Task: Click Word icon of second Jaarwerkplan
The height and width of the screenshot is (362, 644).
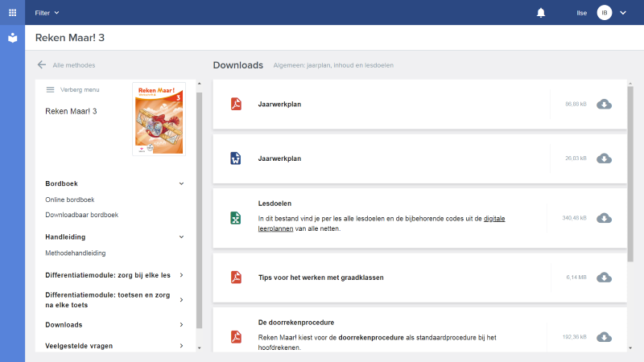Action: 235,158
